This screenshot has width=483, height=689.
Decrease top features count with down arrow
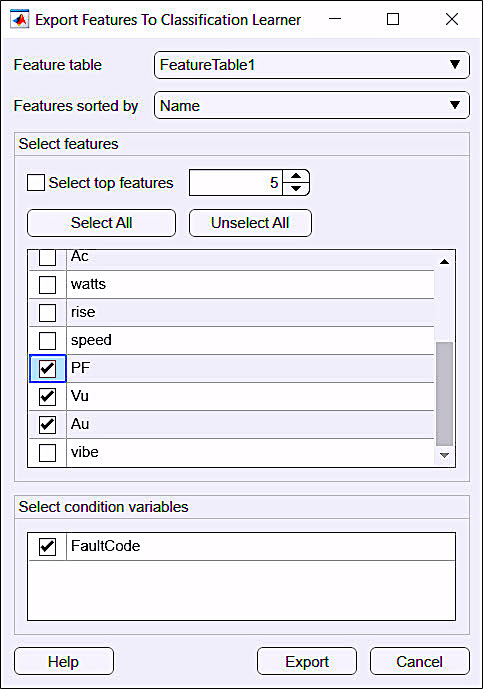(296, 189)
